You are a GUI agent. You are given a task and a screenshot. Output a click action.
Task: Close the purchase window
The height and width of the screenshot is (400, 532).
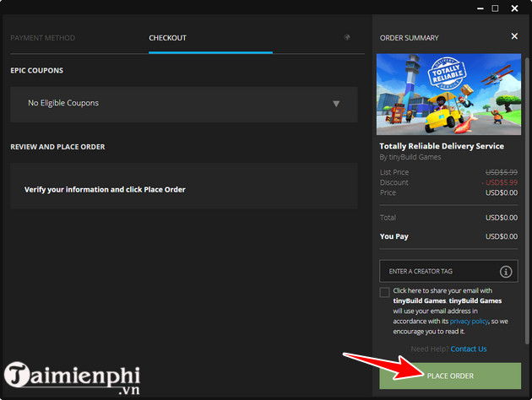(x=514, y=8)
